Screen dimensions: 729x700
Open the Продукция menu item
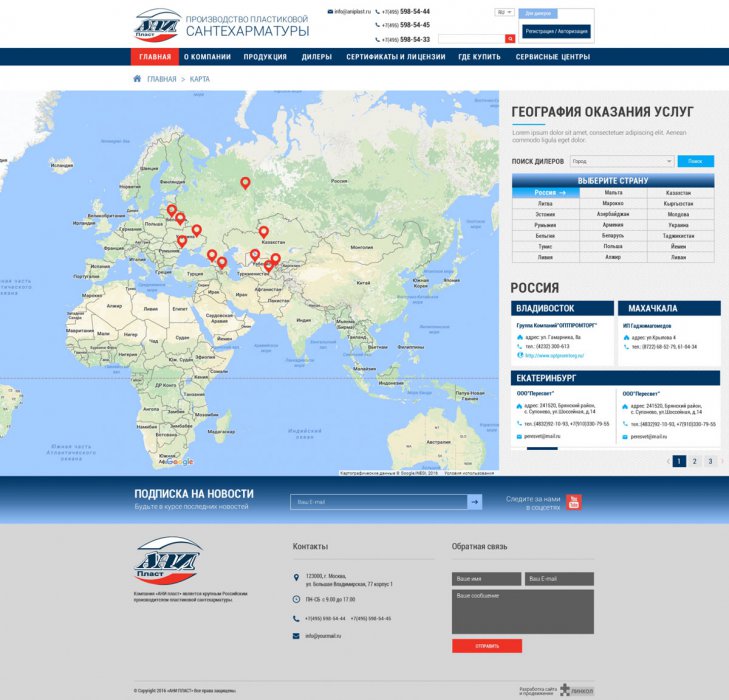265,57
